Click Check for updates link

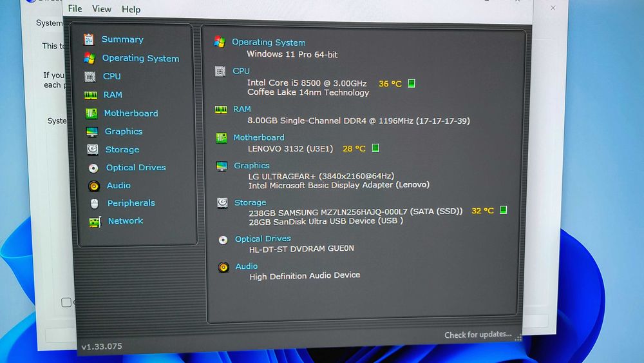[x=478, y=335]
